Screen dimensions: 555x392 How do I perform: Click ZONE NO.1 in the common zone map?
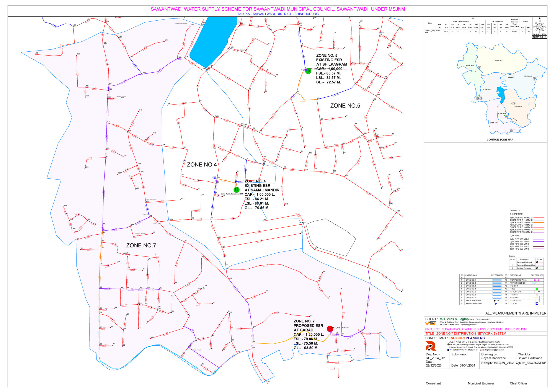[499, 60]
